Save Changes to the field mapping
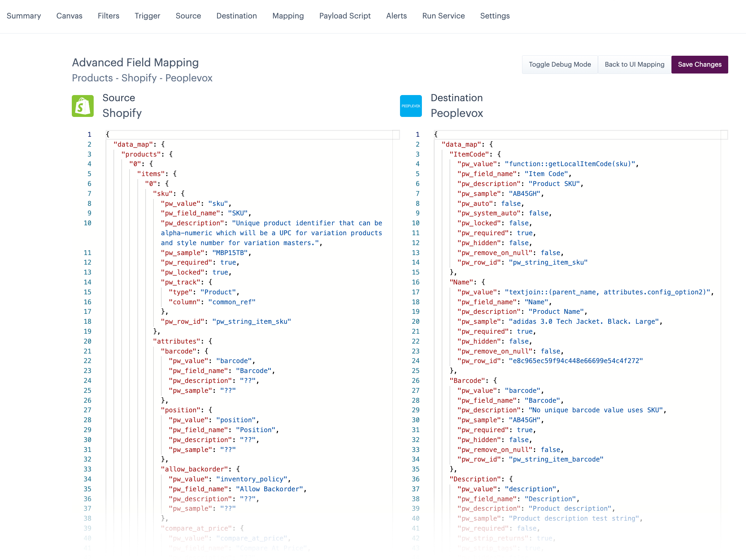The width and height of the screenshot is (746, 560). coord(700,65)
